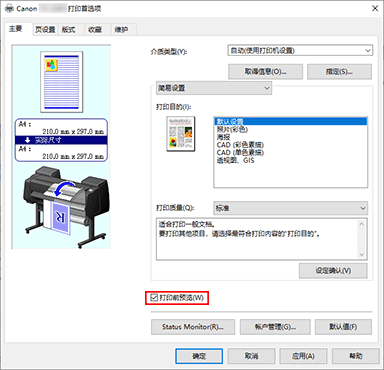The height and width of the screenshot is (370, 384).
Task: Switch to the 维护 tab
Action: [x=124, y=30]
